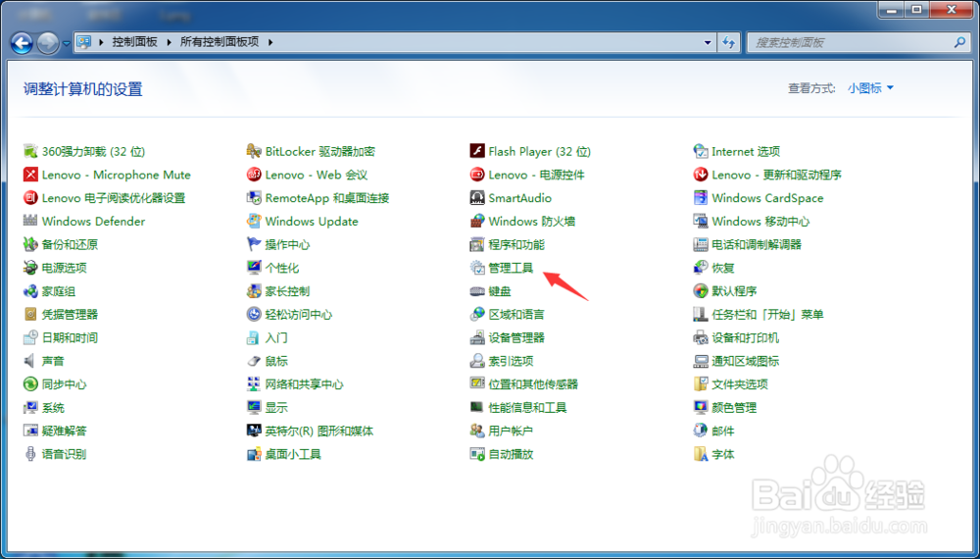The width and height of the screenshot is (980, 559).
Task: Go back with the Back arrow button
Action: tap(22, 43)
